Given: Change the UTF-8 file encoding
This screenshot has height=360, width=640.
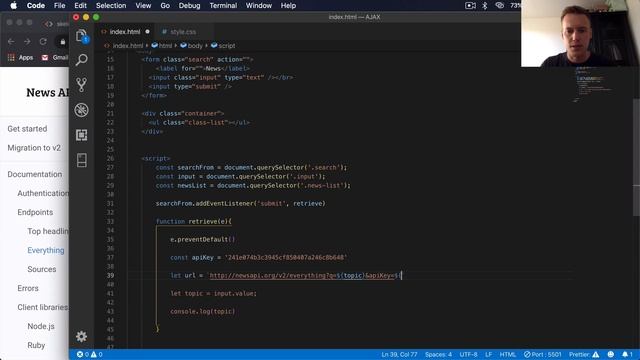Looking at the screenshot, I should [x=468, y=354].
